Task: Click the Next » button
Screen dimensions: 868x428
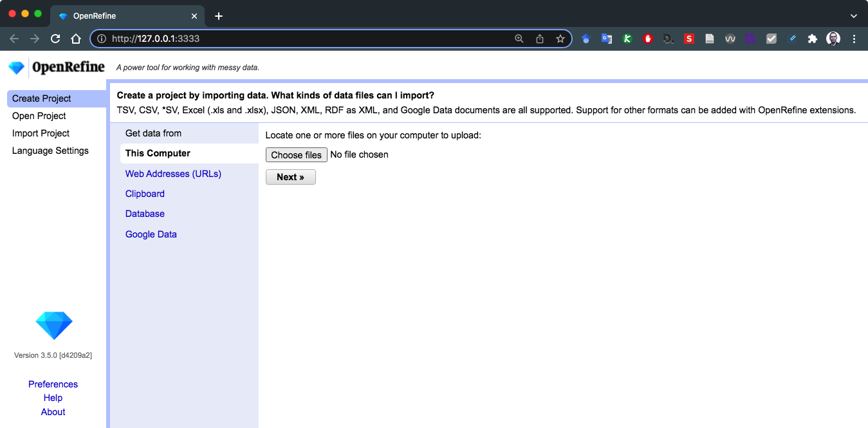Action: pyautogui.click(x=290, y=177)
